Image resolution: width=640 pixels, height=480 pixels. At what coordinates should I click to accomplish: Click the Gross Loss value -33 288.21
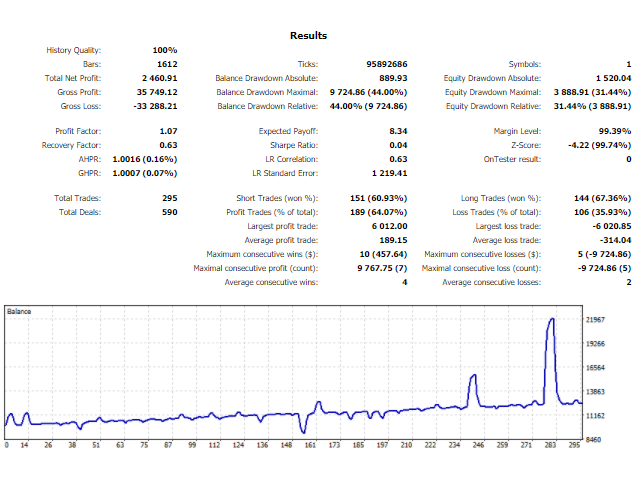154,105
